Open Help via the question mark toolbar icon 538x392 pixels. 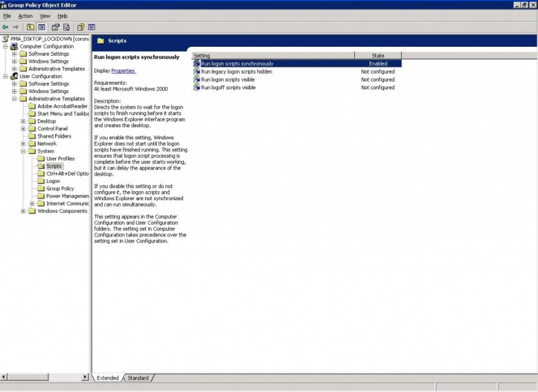[80, 27]
